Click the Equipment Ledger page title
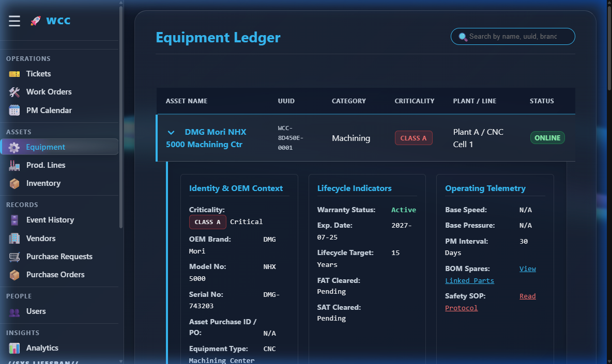Image resolution: width=612 pixels, height=364 pixels. click(218, 37)
